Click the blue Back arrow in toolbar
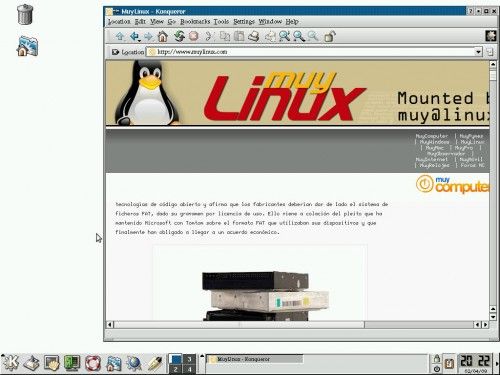Screen dimensions: 500x375 [x=134, y=36]
